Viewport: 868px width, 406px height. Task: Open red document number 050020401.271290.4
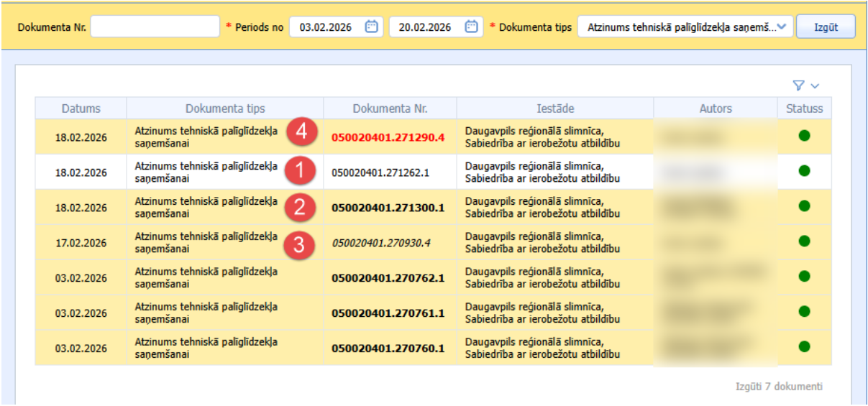point(388,137)
